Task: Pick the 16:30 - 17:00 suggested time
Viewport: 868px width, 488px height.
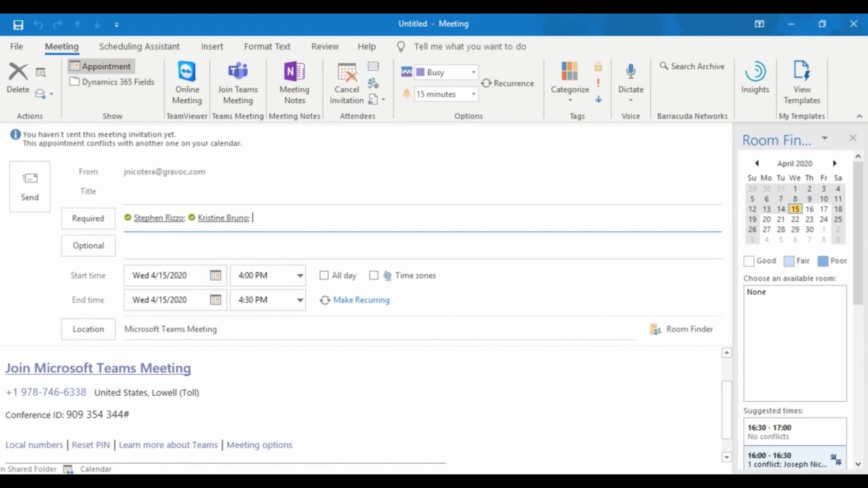Action: tap(795, 432)
